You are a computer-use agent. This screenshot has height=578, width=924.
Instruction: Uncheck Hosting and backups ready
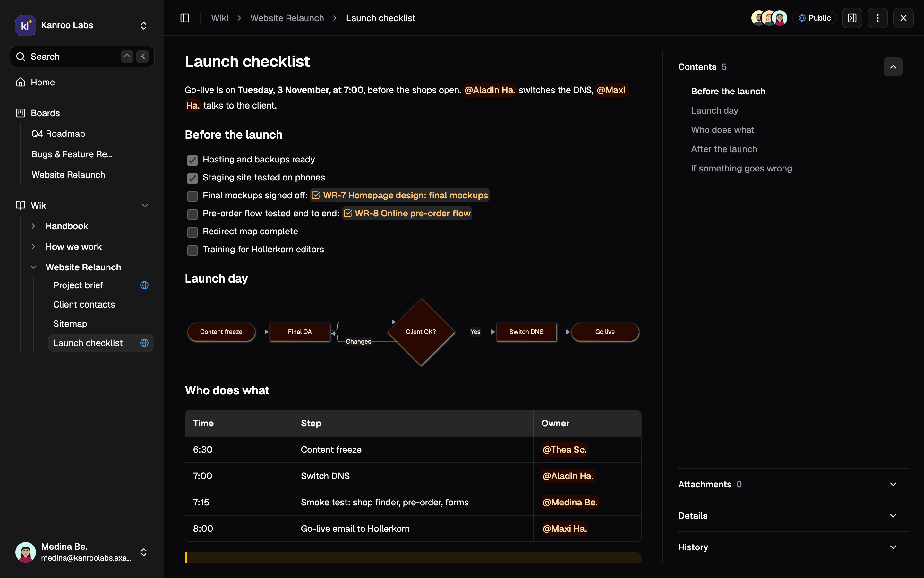pyautogui.click(x=193, y=160)
